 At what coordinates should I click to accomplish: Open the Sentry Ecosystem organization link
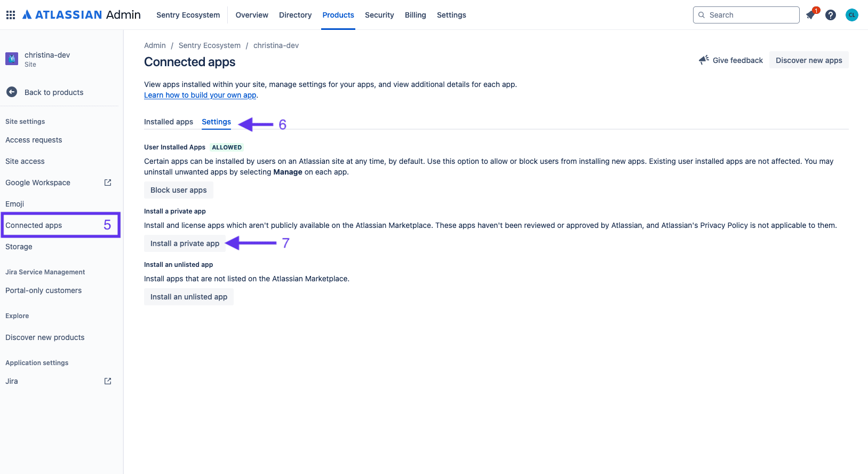click(188, 15)
